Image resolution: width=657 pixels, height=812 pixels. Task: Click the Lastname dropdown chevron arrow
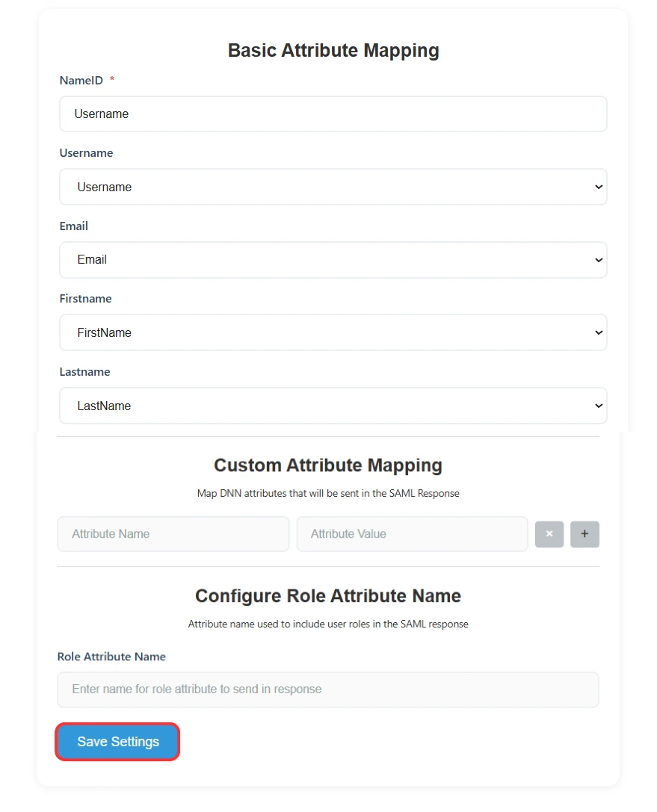pos(597,406)
